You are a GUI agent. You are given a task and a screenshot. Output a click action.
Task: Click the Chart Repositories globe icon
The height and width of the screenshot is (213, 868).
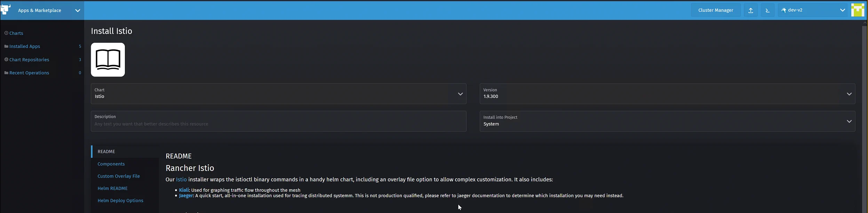click(6, 59)
